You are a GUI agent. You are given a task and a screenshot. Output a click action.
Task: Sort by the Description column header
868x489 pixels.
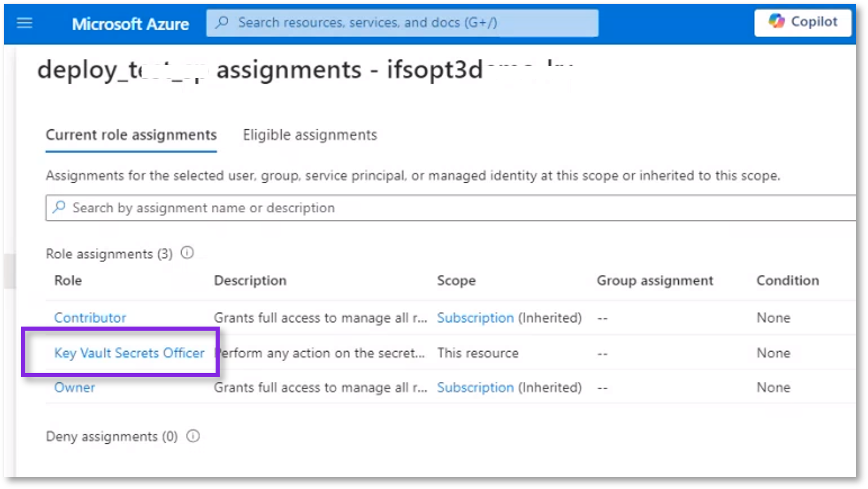[x=250, y=280]
